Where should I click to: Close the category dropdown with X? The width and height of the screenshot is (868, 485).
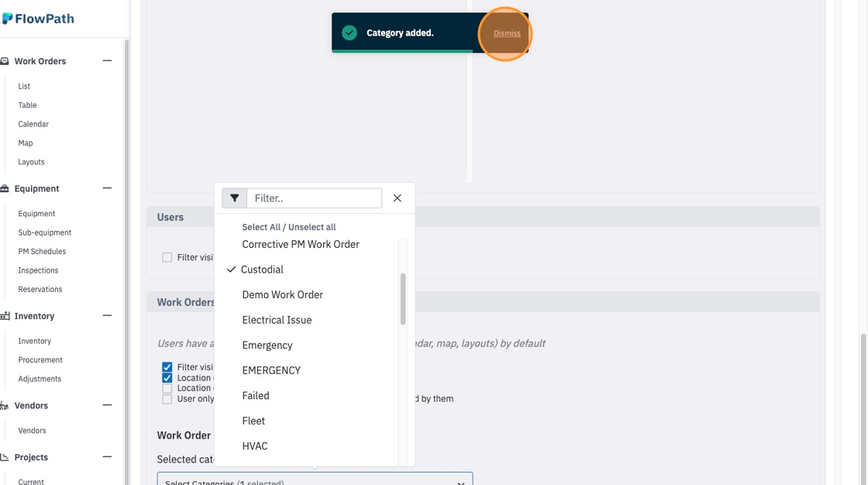(x=398, y=198)
